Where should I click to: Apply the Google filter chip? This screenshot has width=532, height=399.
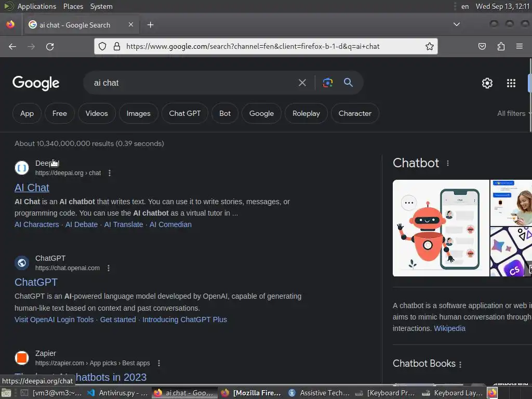262,113
